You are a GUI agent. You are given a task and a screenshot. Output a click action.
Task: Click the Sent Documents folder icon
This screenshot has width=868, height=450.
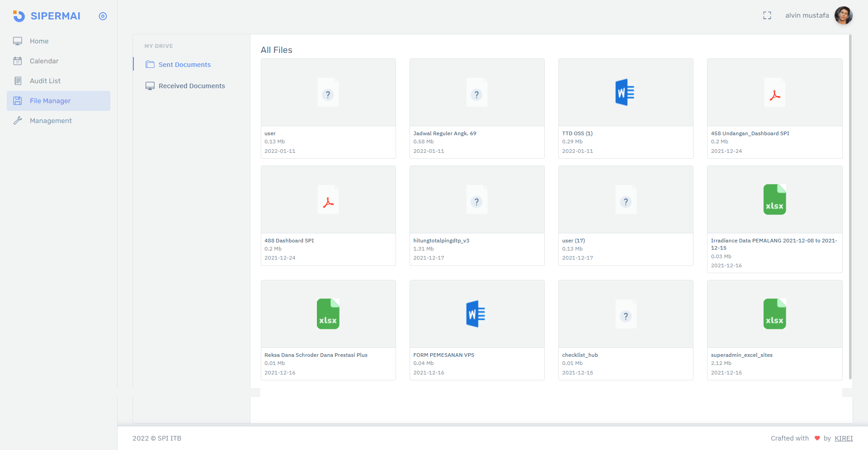[150, 65]
